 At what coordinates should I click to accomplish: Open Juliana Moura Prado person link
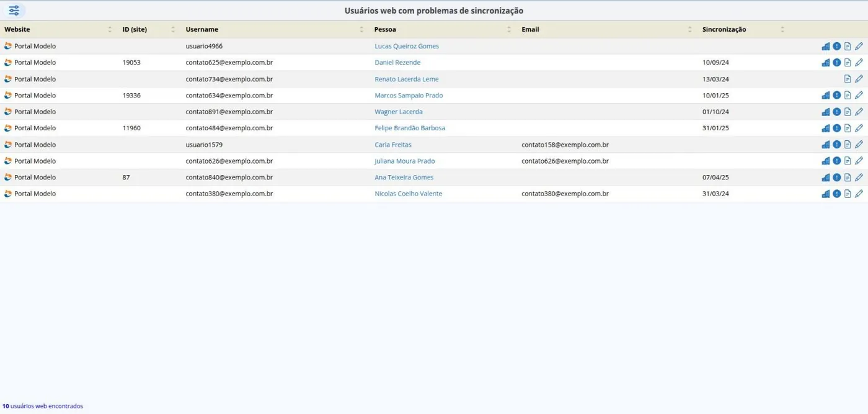coord(405,161)
